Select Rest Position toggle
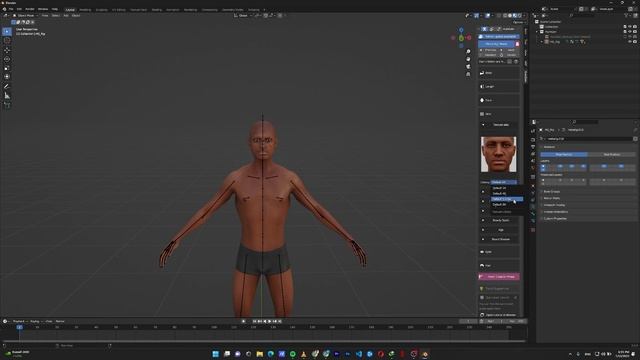 (x=611, y=154)
